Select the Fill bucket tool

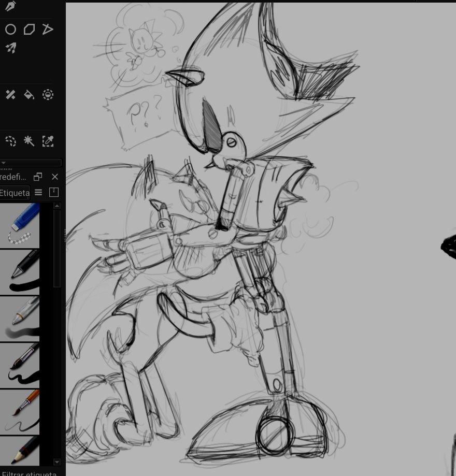coord(29,95)
